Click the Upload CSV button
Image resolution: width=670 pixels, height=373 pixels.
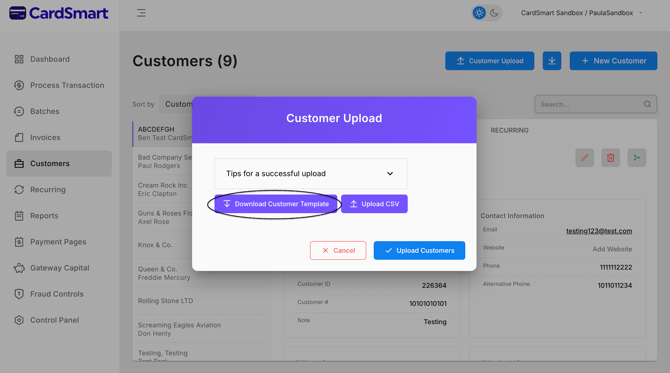coord(374,204)
